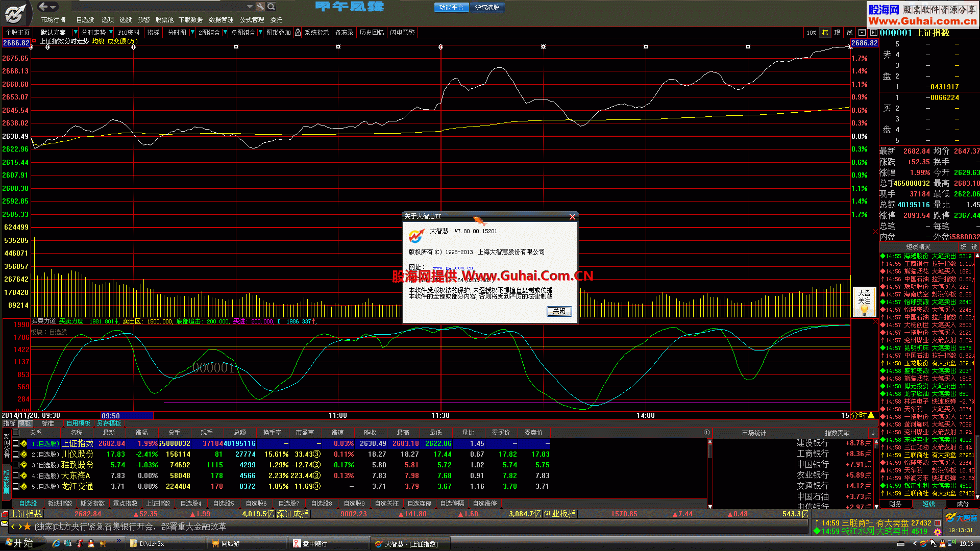The width and height of the screenshot is (980, 551).
Task: Switch to the 板块指数 tab
Action: click(x=60, y=504)
